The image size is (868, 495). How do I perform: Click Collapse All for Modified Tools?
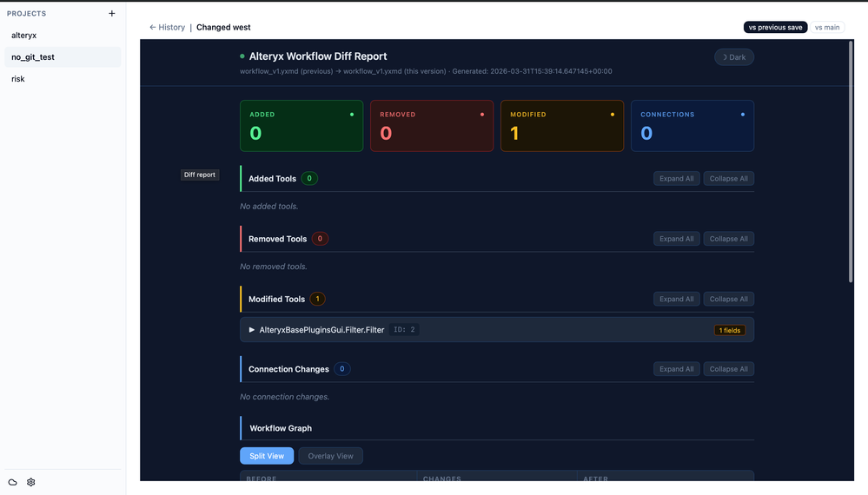point(728,300)
